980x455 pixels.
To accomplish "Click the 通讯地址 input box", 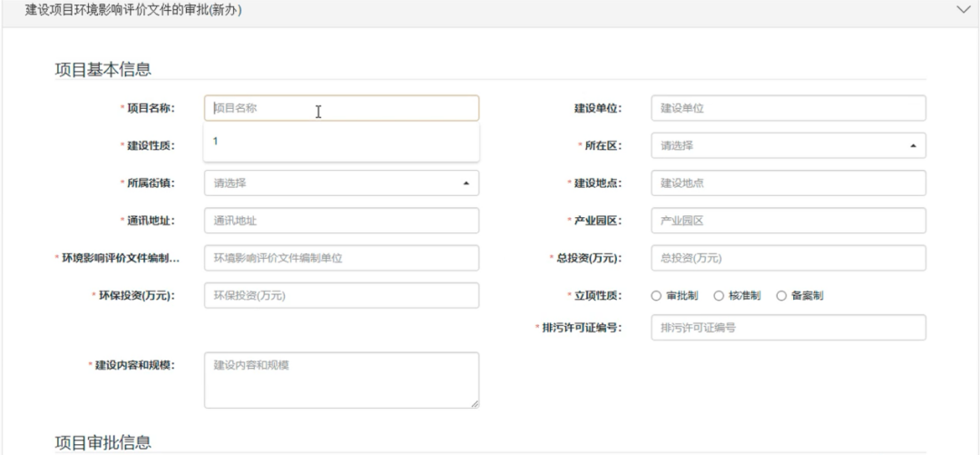I will click(x=341, y=221).
